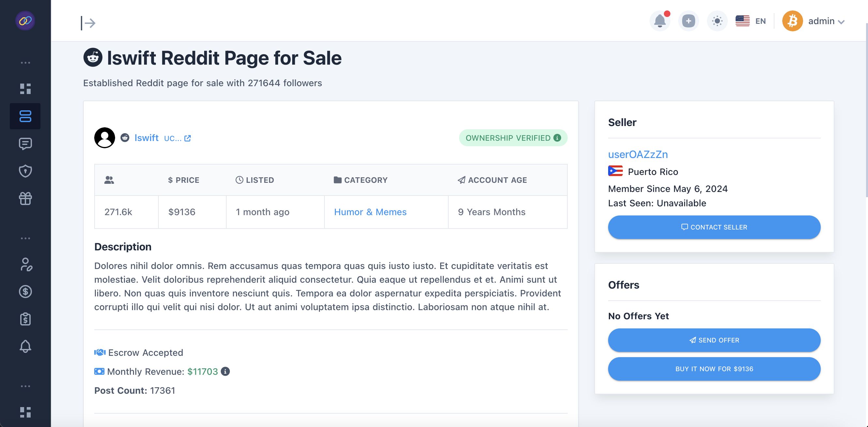The image size is (868, 427).
Task: Open the gift box icon in sidebar
Action: point(25,198)
